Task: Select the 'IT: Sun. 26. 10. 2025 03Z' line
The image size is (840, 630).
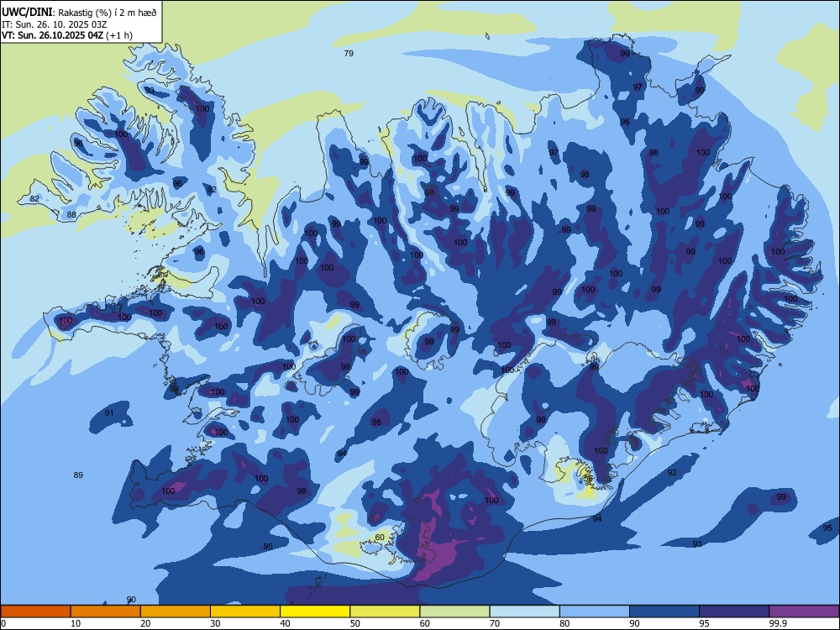Action: pos(54,24)
